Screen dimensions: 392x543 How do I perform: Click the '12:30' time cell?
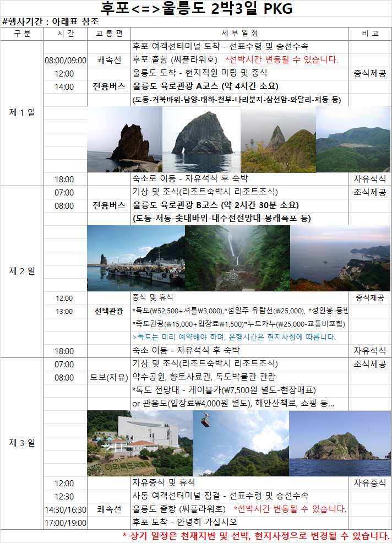pos(66,497)
